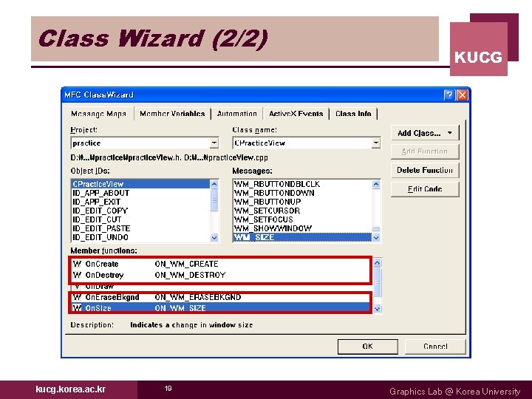Viewport: 532px width, 399px height.
Task: Select OnEraseBkgnd member function row
Action: (x=220, y=297)
